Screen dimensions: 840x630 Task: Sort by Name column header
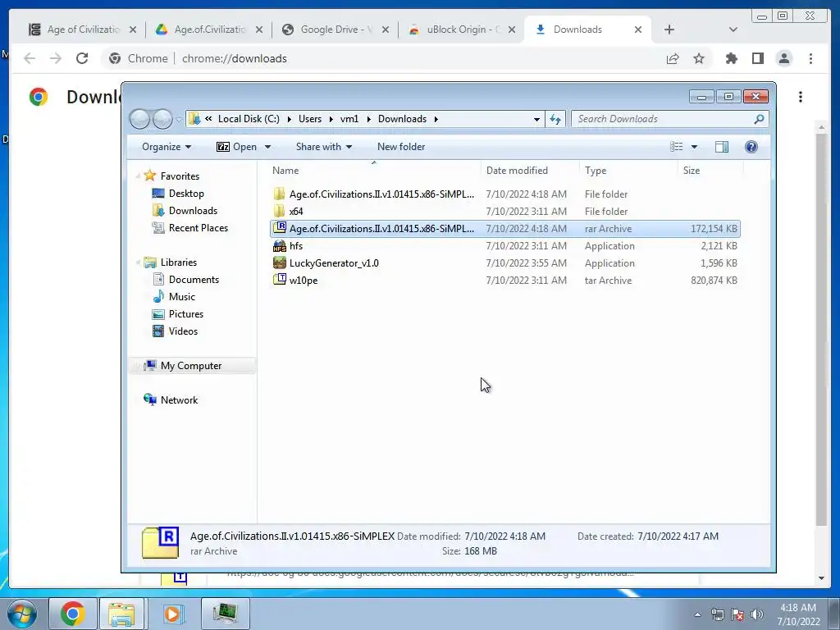pyautogui.click(x=374, y=171)
